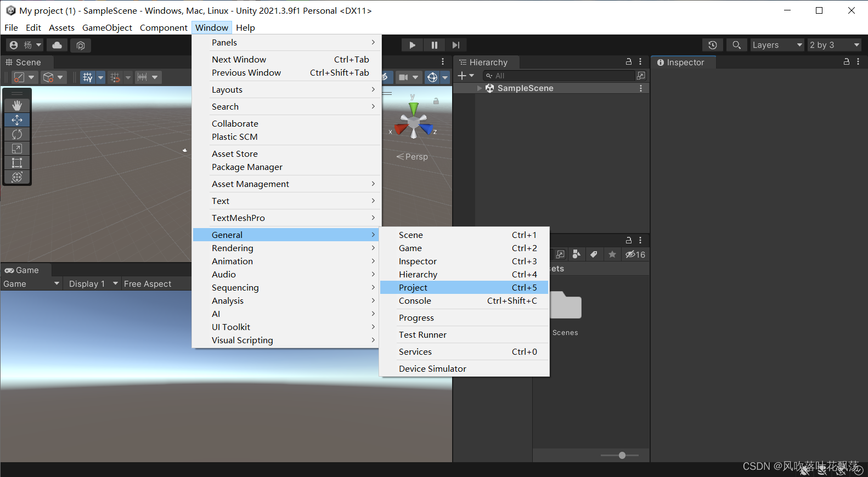Open the GameObject menu
Screen dimensions: 868x477
click(x=107, y=27)
